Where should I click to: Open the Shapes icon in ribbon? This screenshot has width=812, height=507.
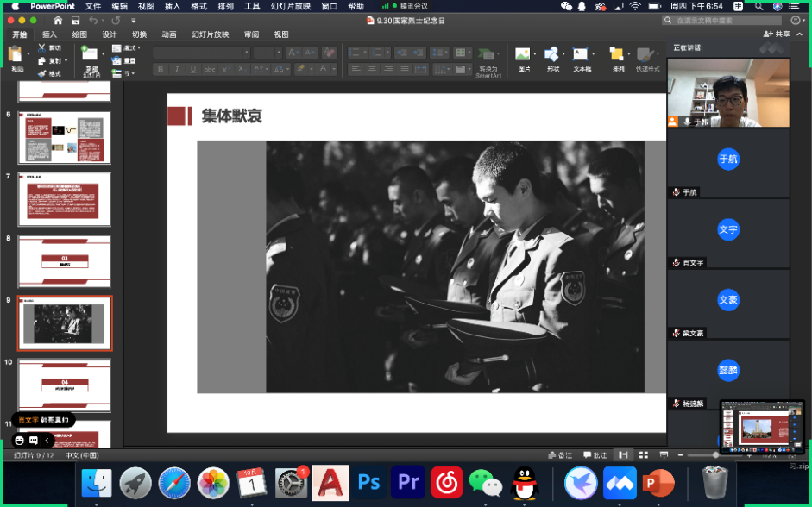pos(552,55)
